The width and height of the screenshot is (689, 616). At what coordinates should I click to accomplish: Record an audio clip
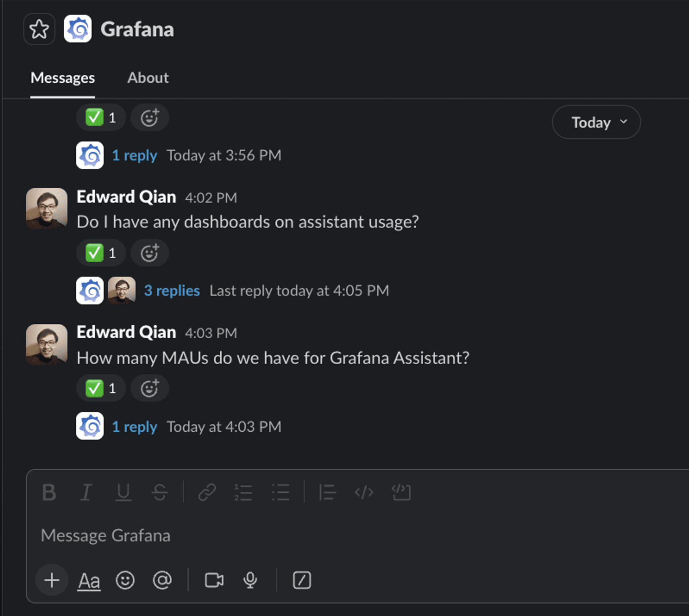[x=250, y=579]
